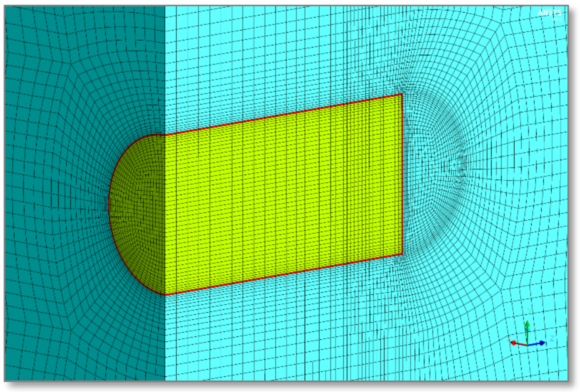
Task: Pick the red bottom edge of the yellow body
Action: tap(283, 274)
